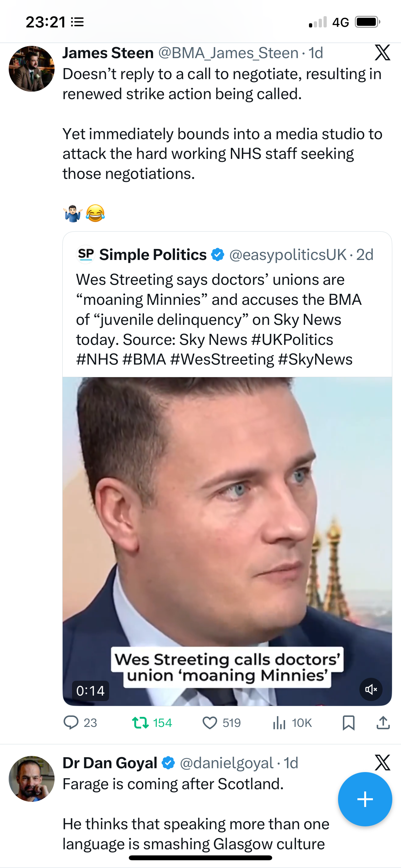Viewport: 401px width, 868px height.
Task: Bookmark the James Steen tweet
Action: pyautogui.click(x=348, y=722)
